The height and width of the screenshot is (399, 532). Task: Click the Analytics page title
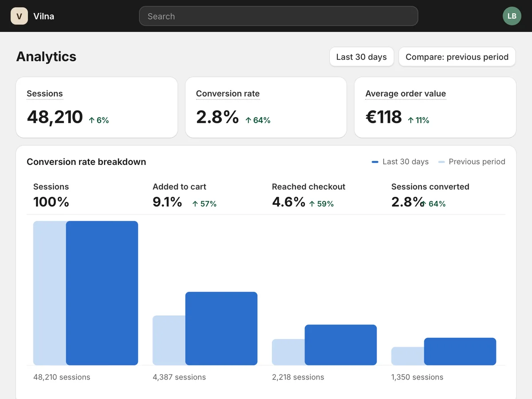[x=46, y=57]
